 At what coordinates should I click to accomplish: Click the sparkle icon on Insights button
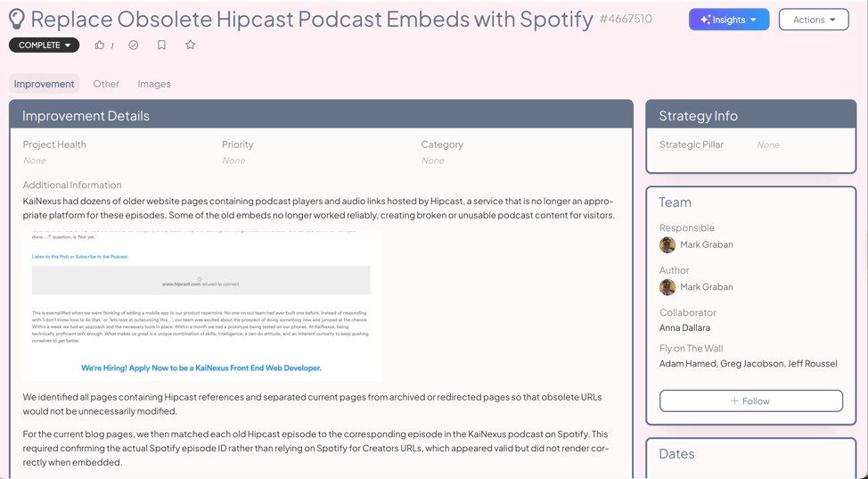tap(705, 20)
